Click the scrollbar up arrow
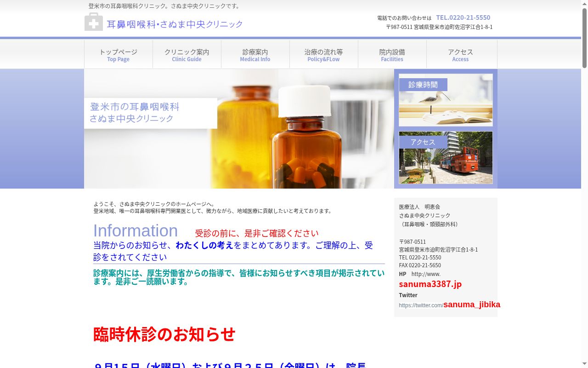 [584, 3]
